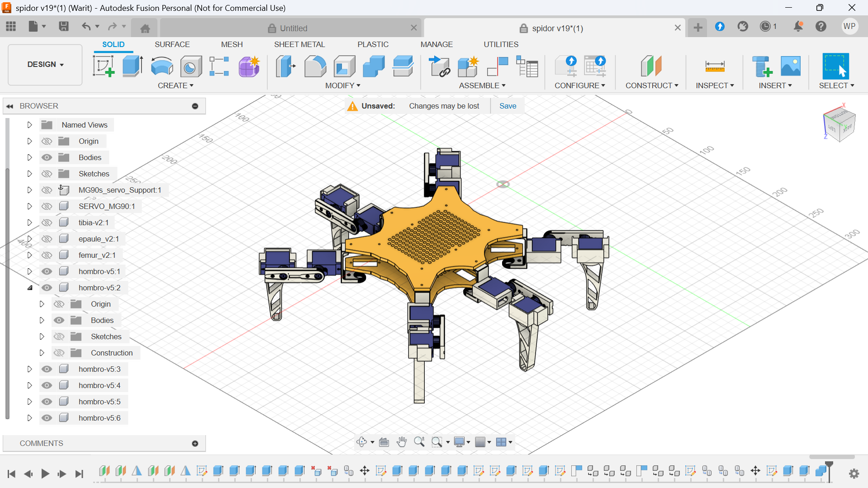This screenshot has width=868, height=488.
Task: Click the Extrude tool icon
Action: tap(133, 66)
